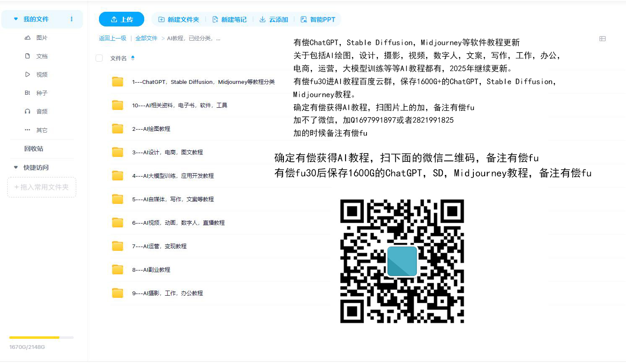Screen dimensions: 626x364
Task: Collapse the My Files (我的文件) tree
Action: click(x=16, y=19)
